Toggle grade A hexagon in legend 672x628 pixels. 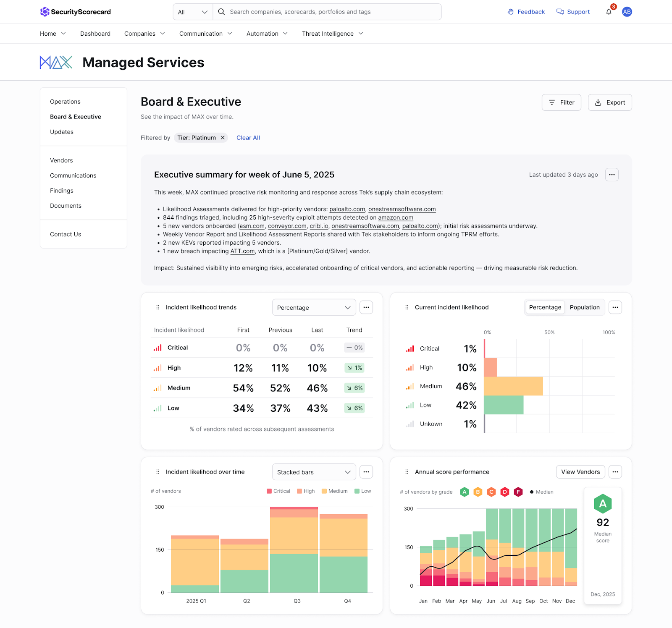pos(464,492)
